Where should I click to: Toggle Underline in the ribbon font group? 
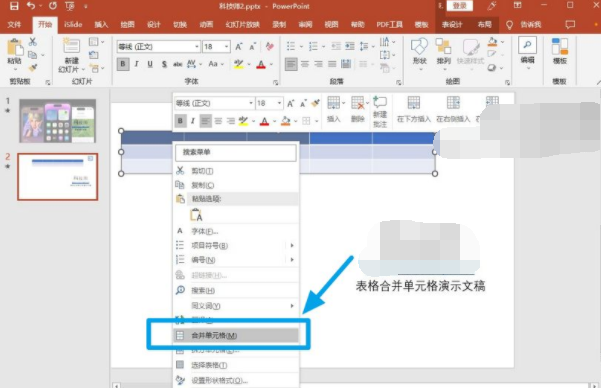[150, 64]
